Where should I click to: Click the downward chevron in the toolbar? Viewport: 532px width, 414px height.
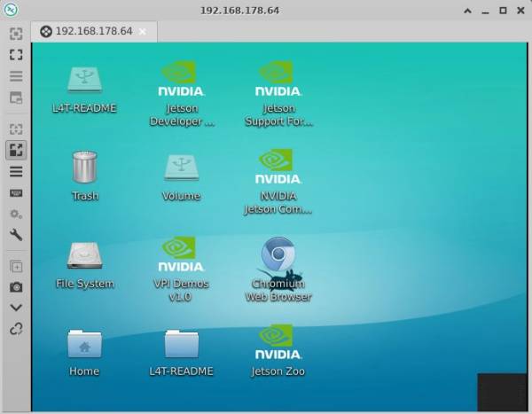coord(16,308)
